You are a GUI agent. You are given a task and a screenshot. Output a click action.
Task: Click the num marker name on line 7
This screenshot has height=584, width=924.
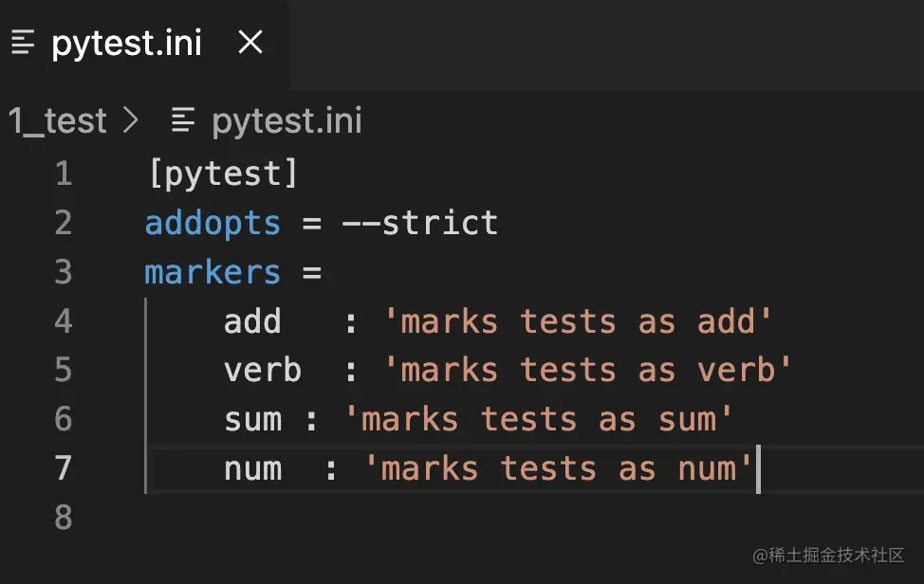point(252,468)
